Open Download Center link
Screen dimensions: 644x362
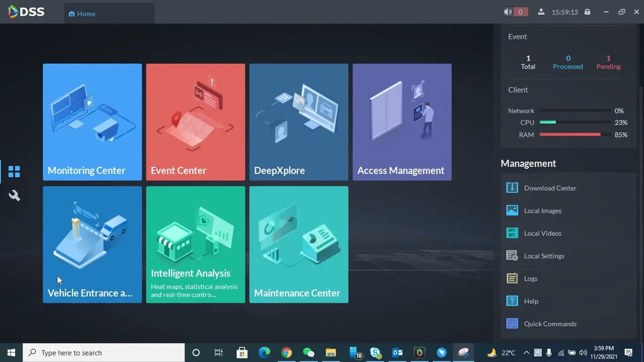click(x=550, y=188)
